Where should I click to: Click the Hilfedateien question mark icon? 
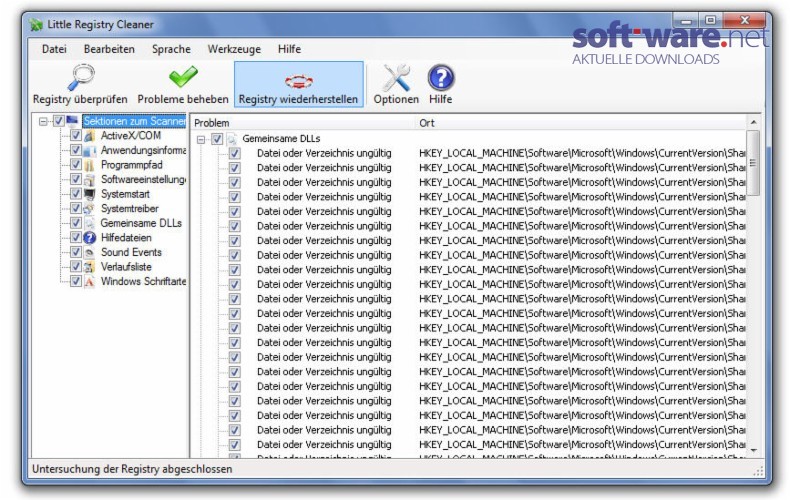90,238
